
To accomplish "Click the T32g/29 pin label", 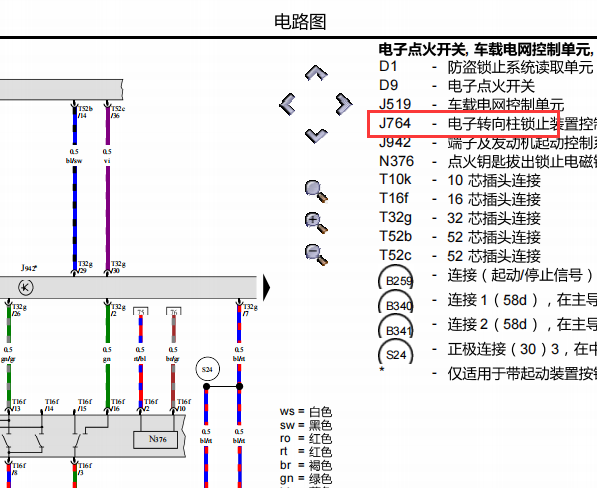I will (x=85, y=267).
